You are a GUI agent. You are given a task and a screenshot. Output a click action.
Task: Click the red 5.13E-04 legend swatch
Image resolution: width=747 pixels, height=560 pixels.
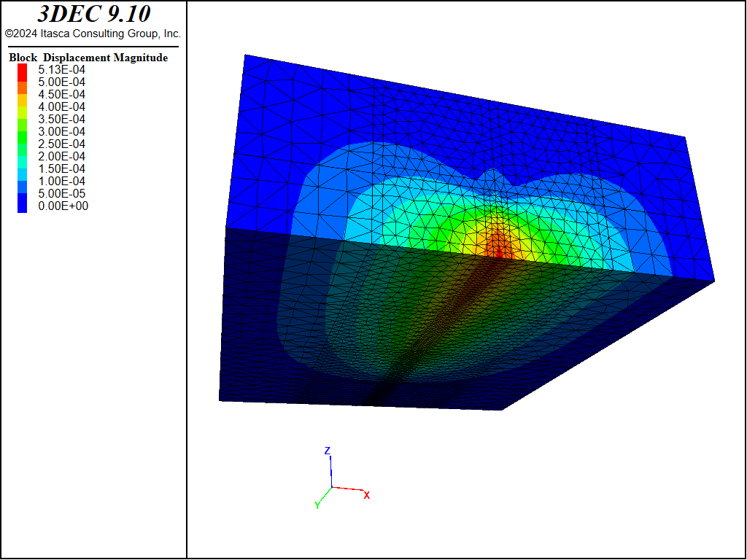[23, 69]
